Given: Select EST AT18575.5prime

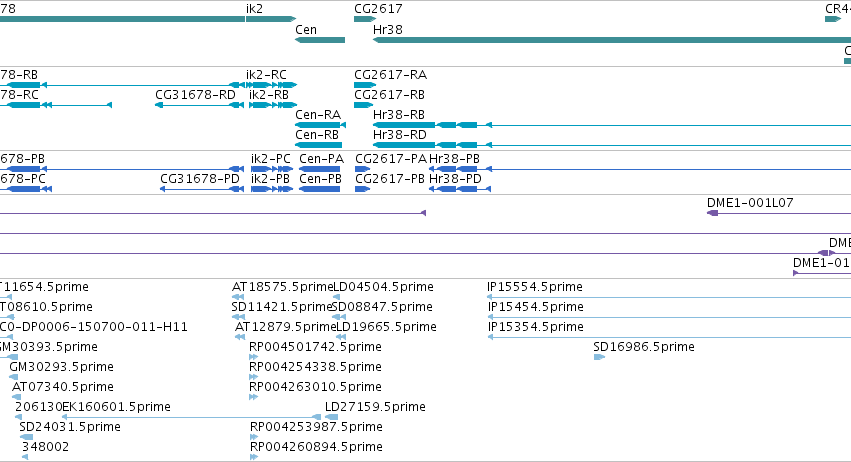Looking at the screenshot, I should click(282, 287).
